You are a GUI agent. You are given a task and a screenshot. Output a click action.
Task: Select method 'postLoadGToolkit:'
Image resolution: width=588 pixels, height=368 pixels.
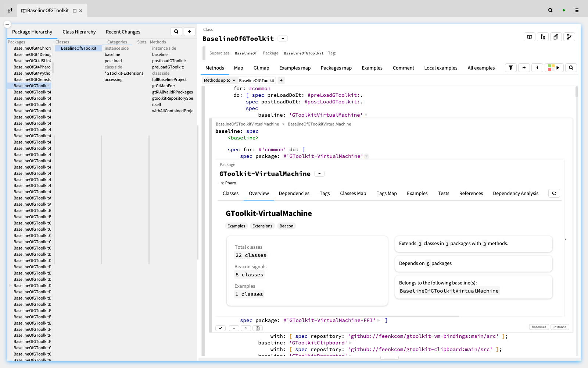coord(169,61)
